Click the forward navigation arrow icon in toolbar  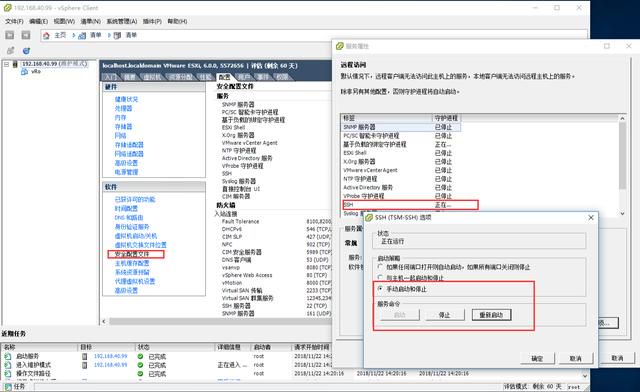click(25, 35)
